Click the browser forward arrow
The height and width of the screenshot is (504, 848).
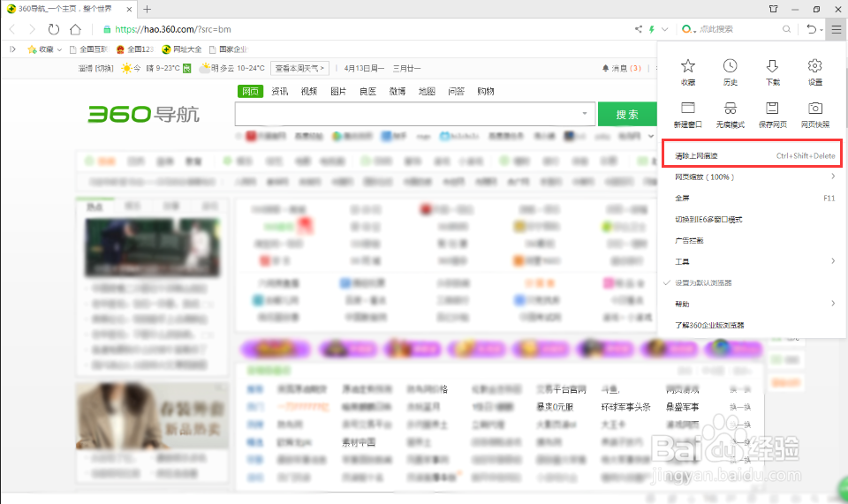click(x=32, y=29)
